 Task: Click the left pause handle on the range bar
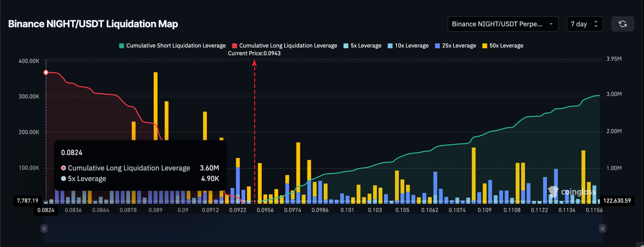44,229
